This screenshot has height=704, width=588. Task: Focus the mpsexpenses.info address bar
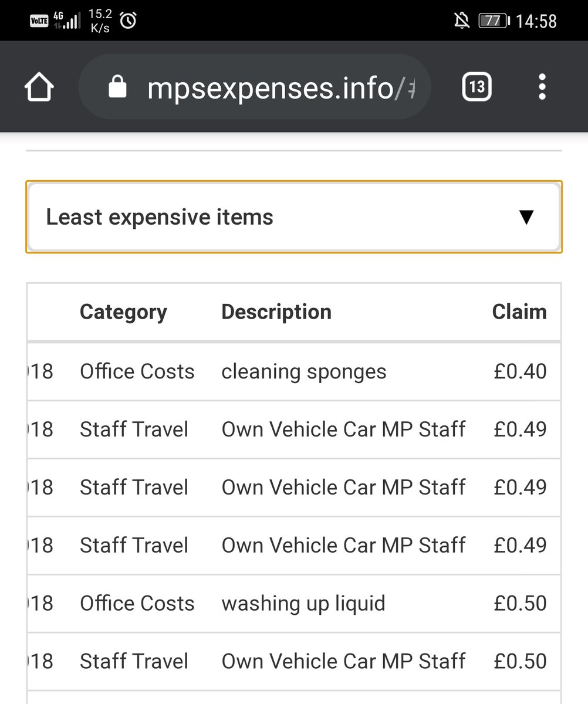[x=276, y=87]
